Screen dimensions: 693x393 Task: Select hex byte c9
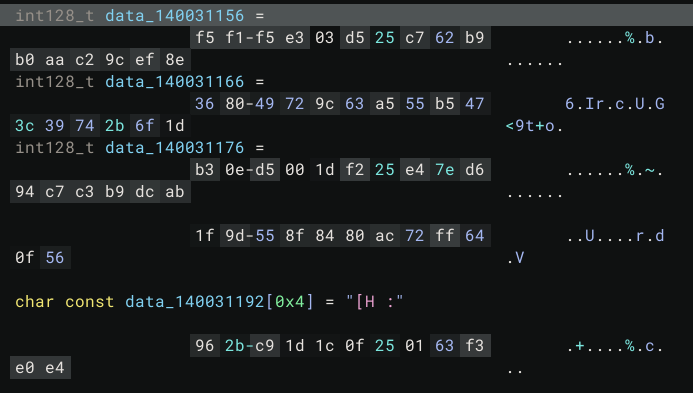pos(264,346)
